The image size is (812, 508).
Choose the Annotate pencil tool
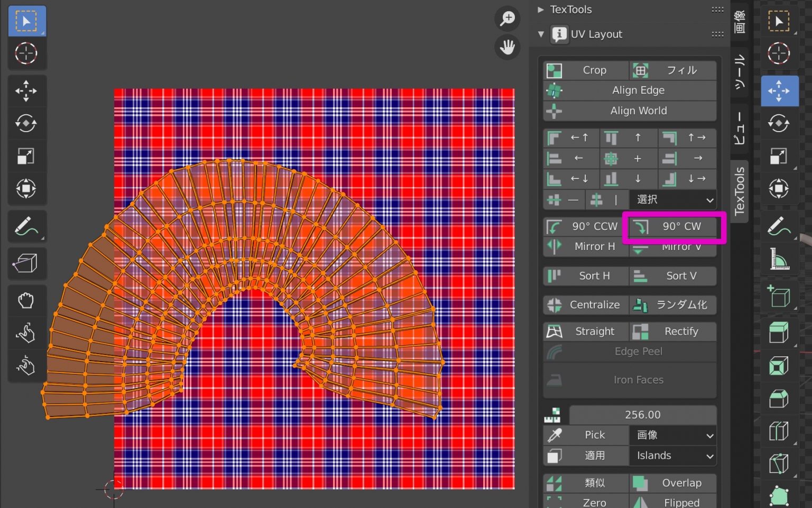click(27, 227)
